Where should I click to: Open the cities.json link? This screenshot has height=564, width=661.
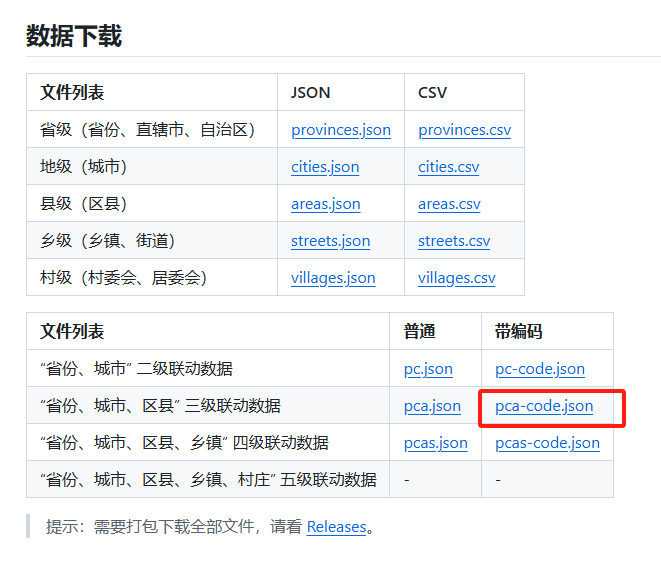325,167
